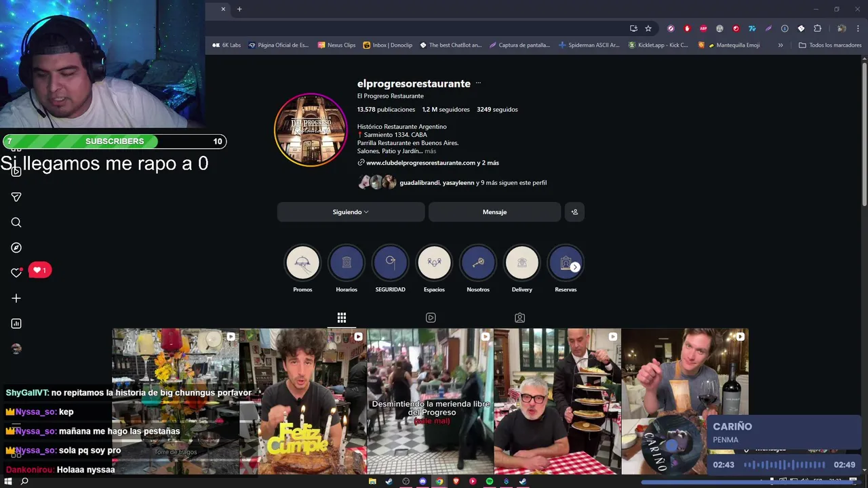
Task: Show next highlights with arrow button
Action: [575, 267]
